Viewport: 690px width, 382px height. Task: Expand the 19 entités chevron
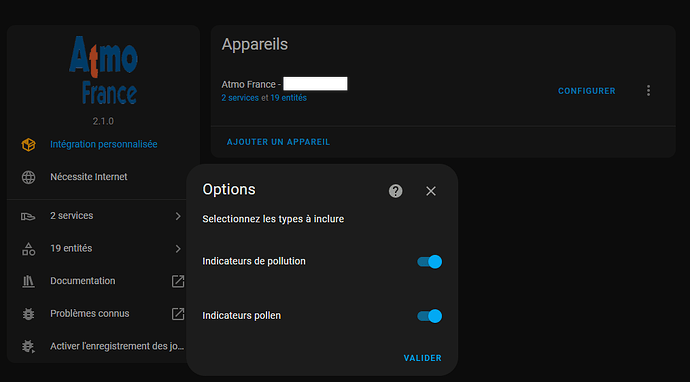point(178,249)
